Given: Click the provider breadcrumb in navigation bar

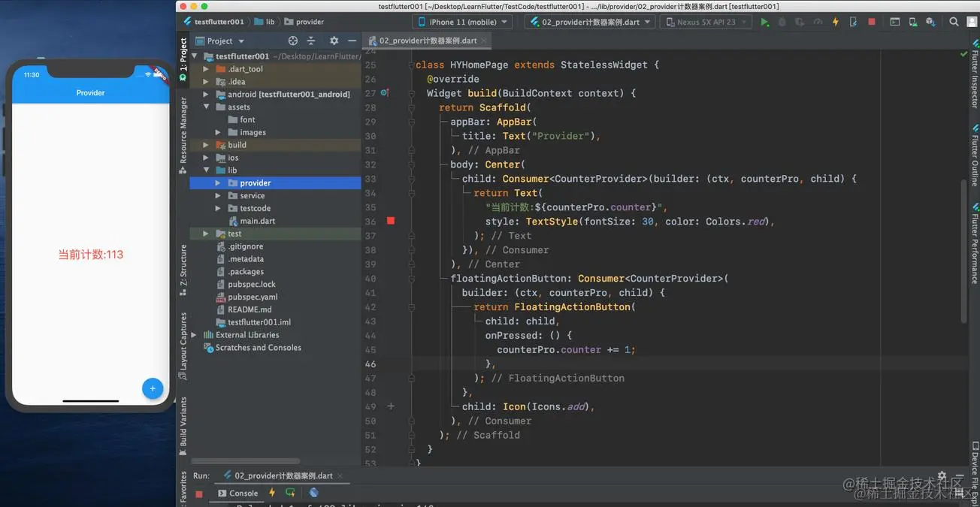Looking at the screenshot, I should (304, 22).
